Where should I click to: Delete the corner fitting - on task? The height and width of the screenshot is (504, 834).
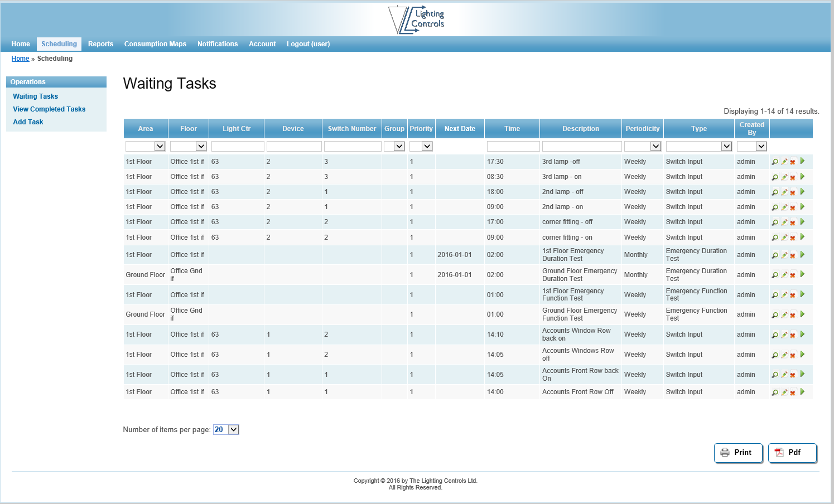pyautogui.click(x=792, y=238)
